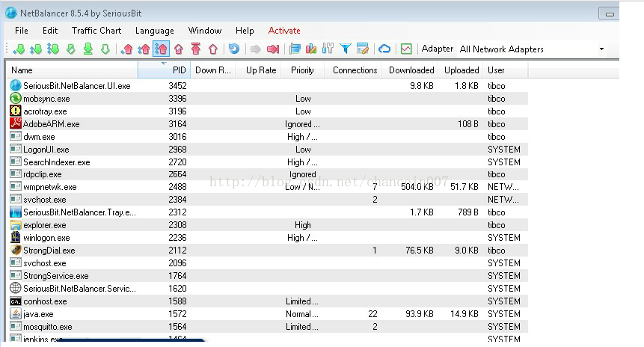Screen dimensions: 644x347
Task: Select the StrongDial.exe process row
Action: (x=268, y=251)
